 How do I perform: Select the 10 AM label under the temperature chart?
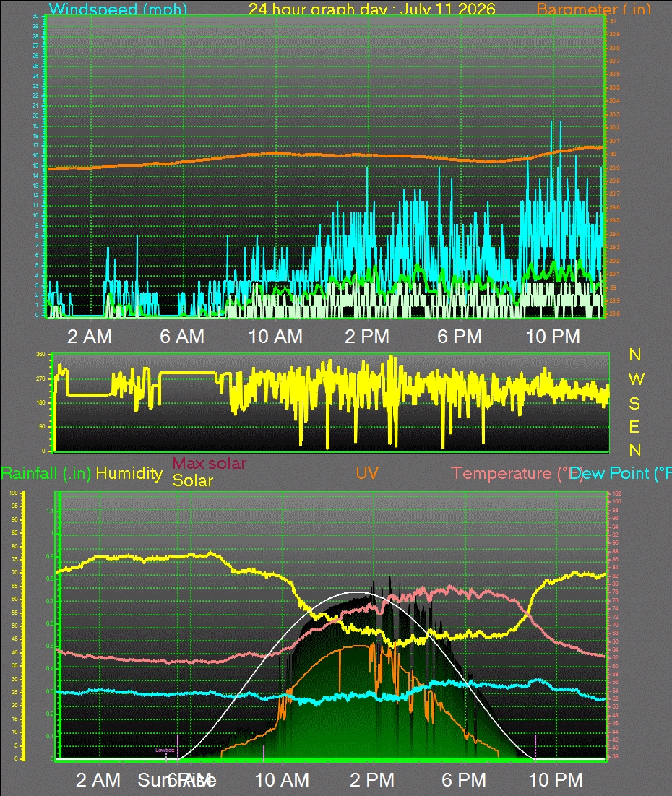click(x=282, y=780)
